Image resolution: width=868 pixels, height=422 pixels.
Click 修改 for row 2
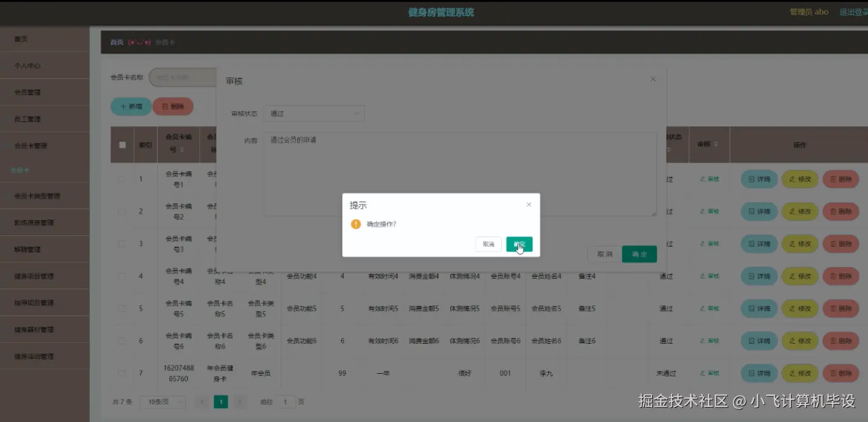coord(800,211)
